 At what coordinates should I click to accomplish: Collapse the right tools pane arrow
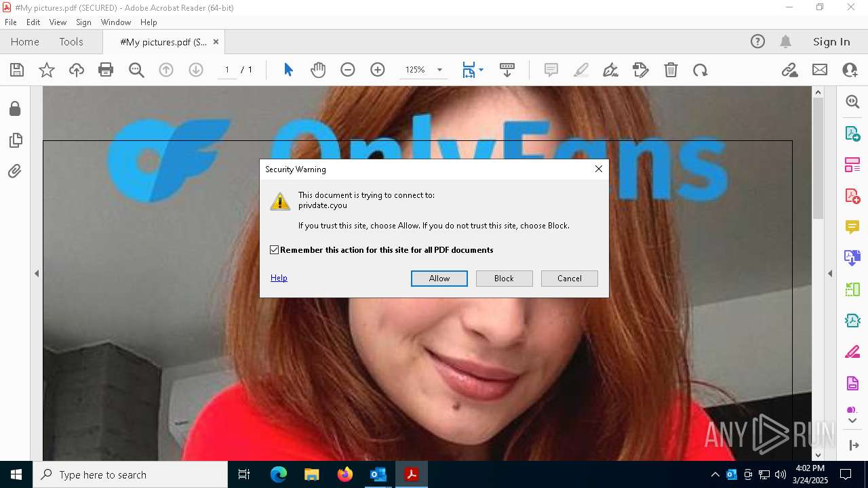(830, 274)
